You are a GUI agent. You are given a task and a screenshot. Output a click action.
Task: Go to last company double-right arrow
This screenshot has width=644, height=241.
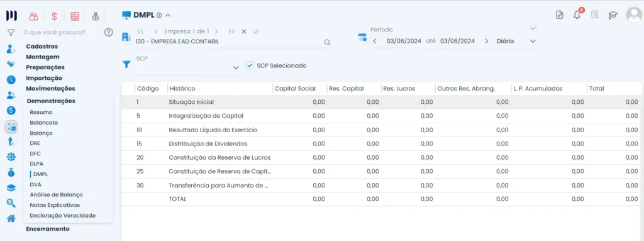(231, 31)
